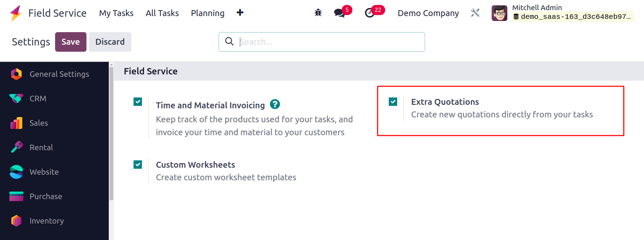Open the conversations chat icon
This screenshot has width=644, height=240.
[339, 13]
